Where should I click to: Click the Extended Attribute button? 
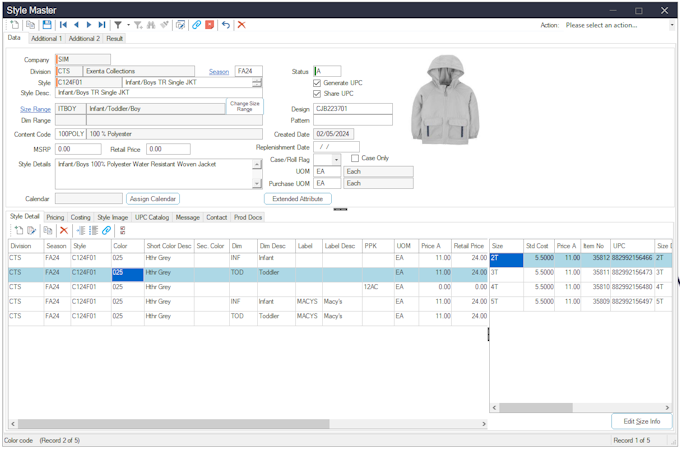pos(298,199)
